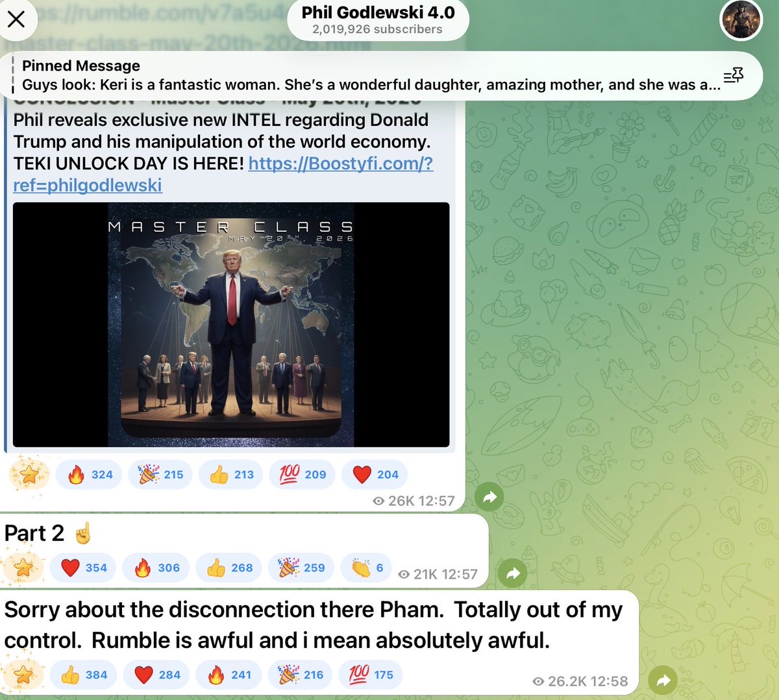Open the Master Class video thumbnail
The image size is (779, 700).
pos(231,324)
